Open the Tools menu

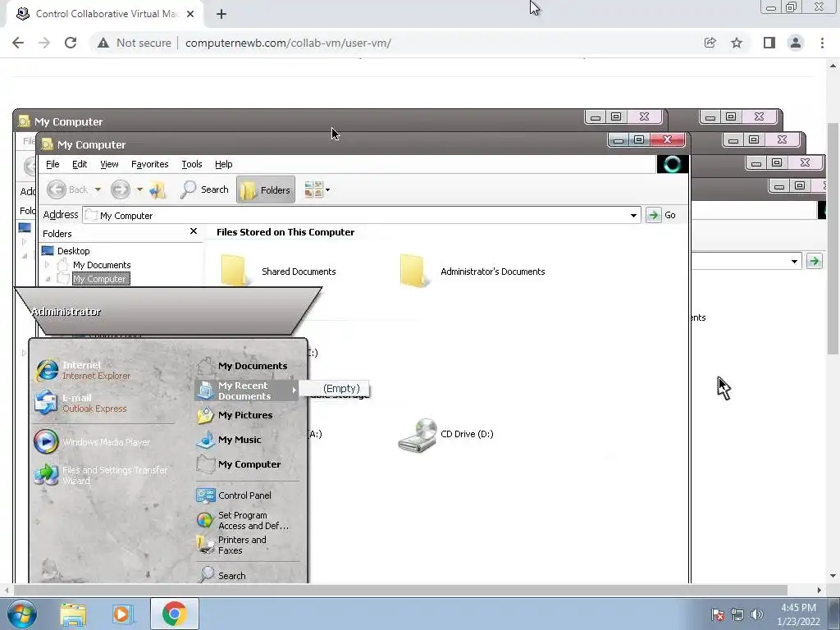(192, 164)
